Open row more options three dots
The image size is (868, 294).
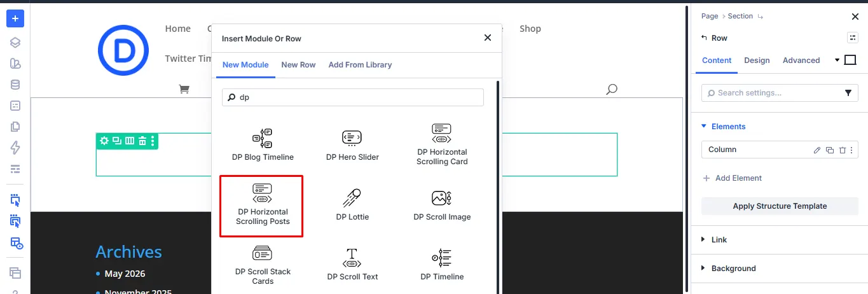click(x=153, y=141)
